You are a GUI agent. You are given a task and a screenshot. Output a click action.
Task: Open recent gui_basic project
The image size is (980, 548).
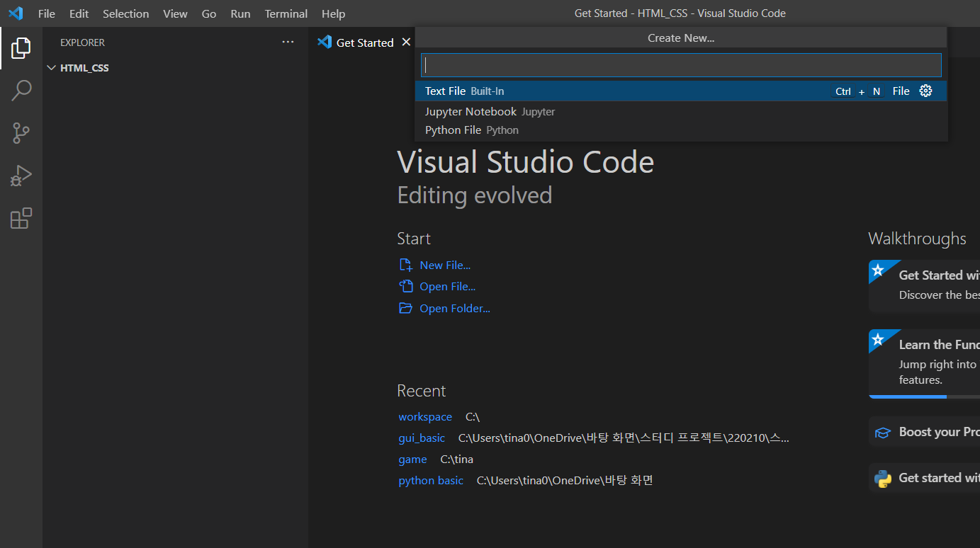tap(422, 438)
